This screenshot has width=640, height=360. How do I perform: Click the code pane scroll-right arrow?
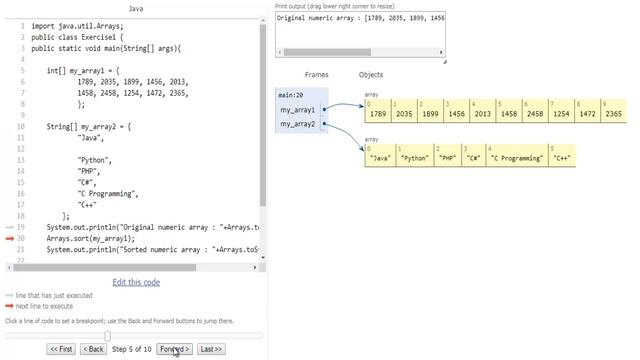[x=255, y=268]
